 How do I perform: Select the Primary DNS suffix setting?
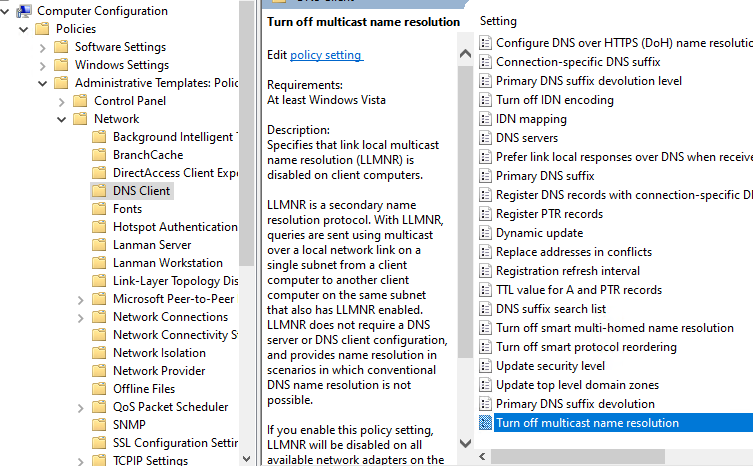[x=545, y=176]
